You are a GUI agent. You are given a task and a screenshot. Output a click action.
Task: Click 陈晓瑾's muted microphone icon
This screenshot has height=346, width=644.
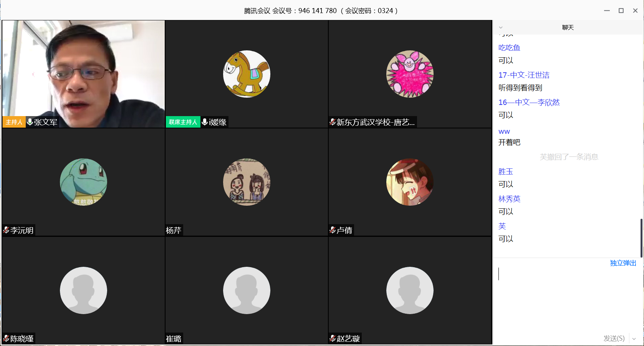[x=6, y=338]
